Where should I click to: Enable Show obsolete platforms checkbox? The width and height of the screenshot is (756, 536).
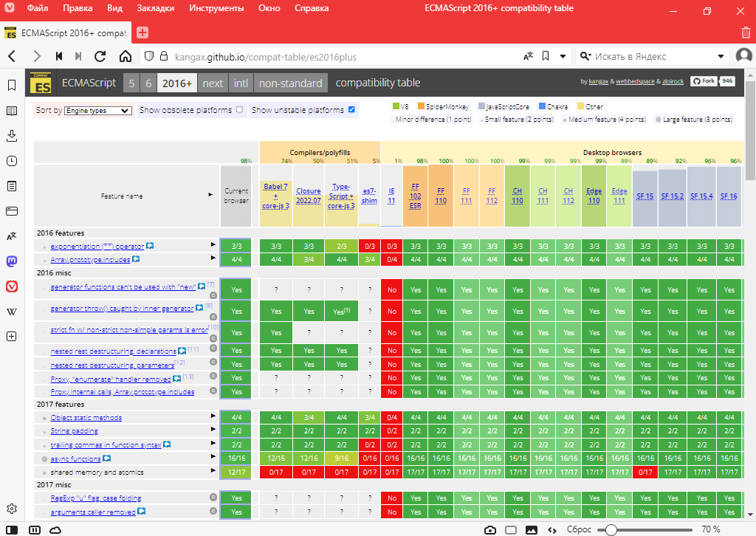[239, 110]
